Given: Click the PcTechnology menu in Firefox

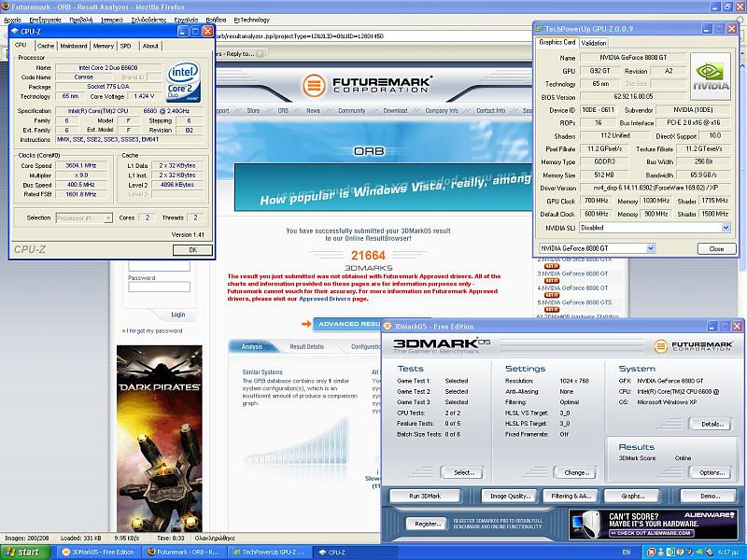Looking at the screenshot, I should click(x=251, y=20).
